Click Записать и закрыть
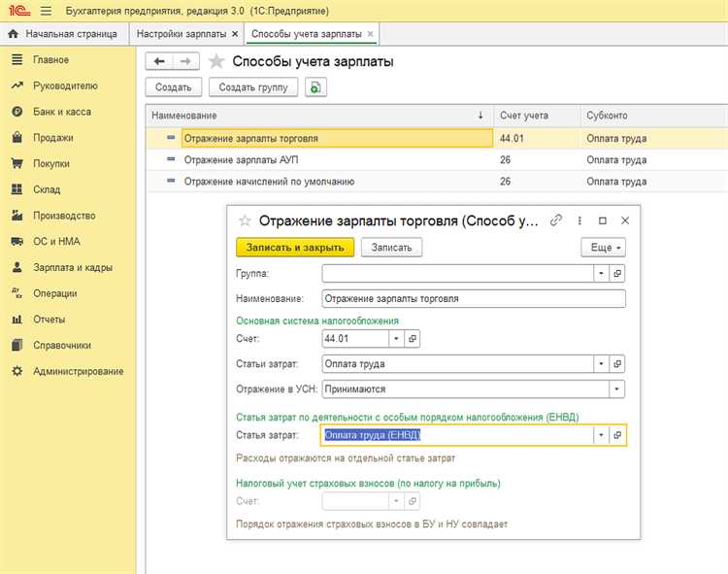The image size is (728, 574). point(295,248)
